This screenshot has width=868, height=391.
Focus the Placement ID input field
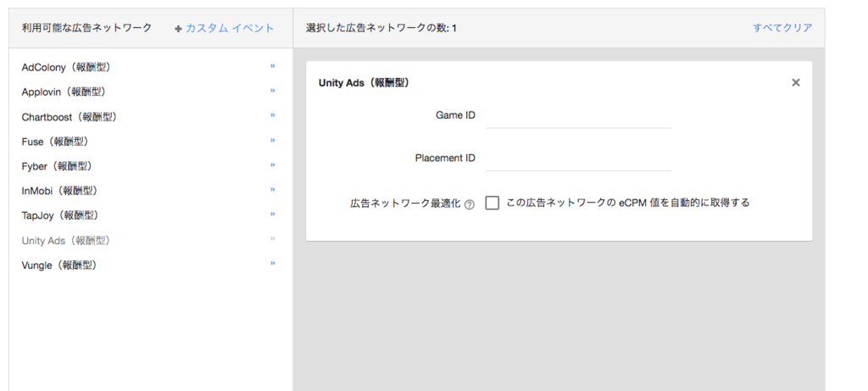pos(578,159)
